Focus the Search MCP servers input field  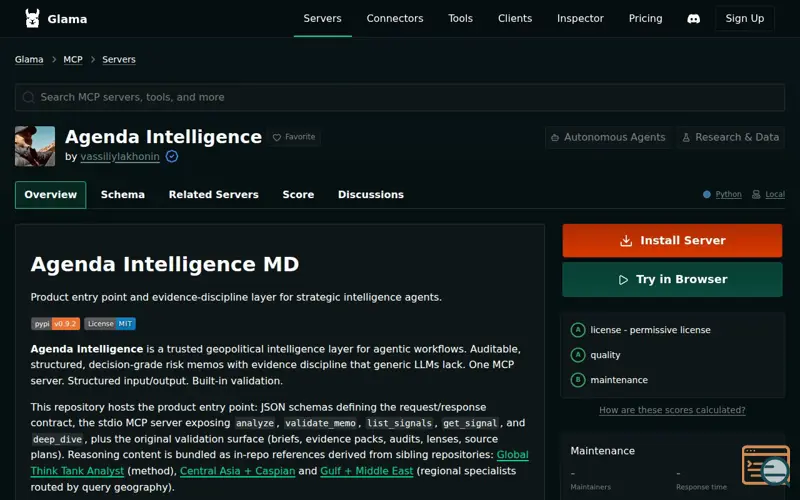click(400, 97)
